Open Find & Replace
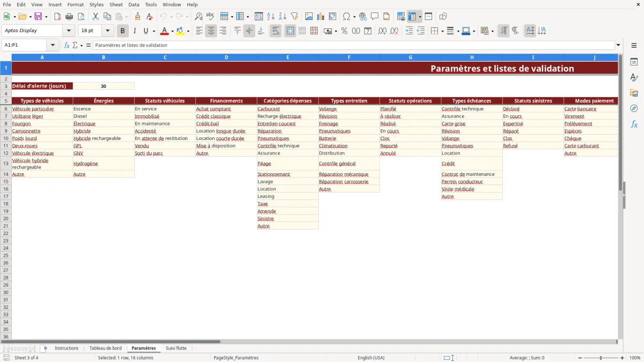644x362 pixels. coord(199,17)
